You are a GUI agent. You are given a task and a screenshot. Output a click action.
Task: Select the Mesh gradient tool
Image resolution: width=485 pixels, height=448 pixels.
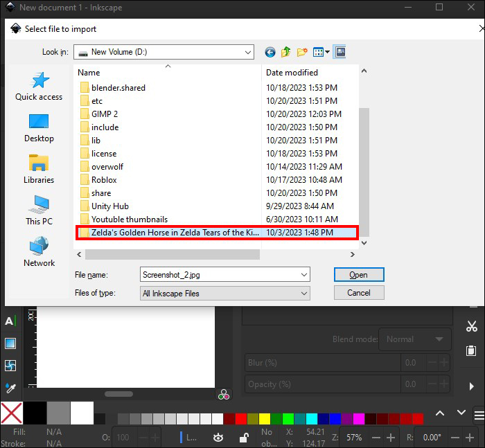point(10,366)
